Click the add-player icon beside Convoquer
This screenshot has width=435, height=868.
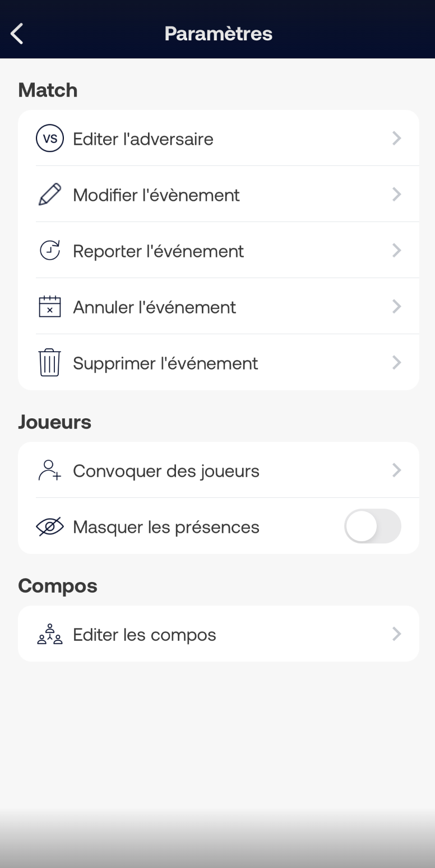[50, 470]
